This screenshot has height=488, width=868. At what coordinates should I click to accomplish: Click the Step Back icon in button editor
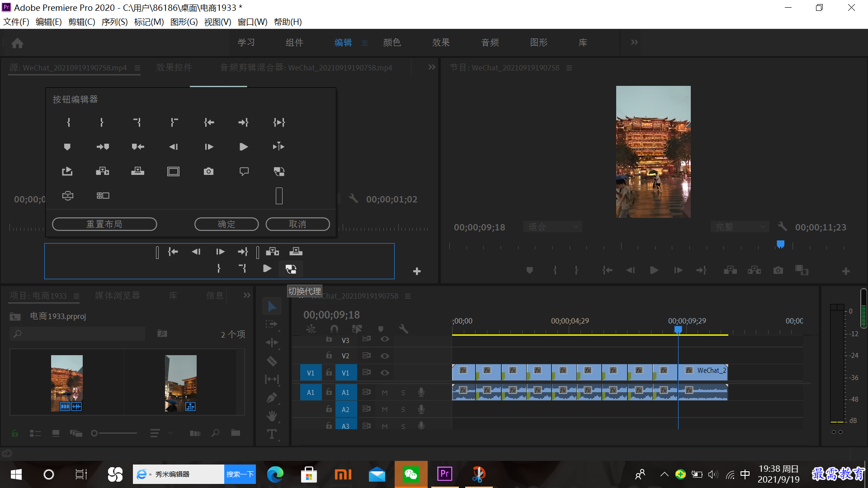tap(173, 147)
